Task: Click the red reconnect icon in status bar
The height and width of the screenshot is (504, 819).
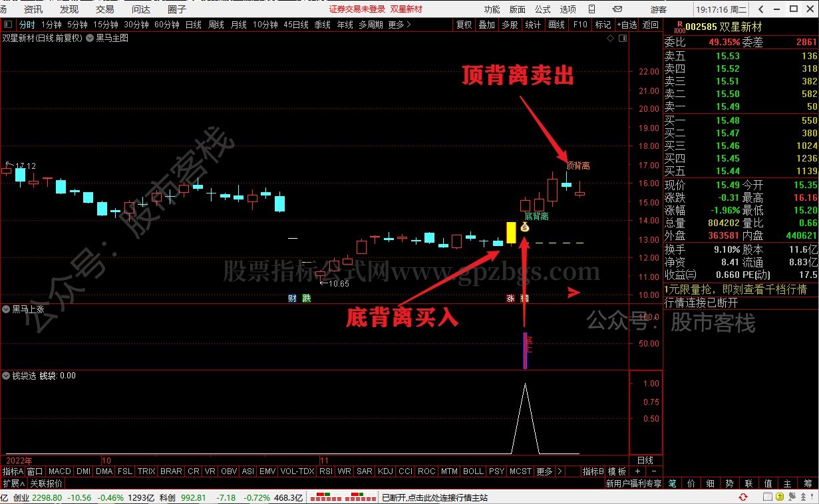Action: pyautogui.click(x=742, y=497)
